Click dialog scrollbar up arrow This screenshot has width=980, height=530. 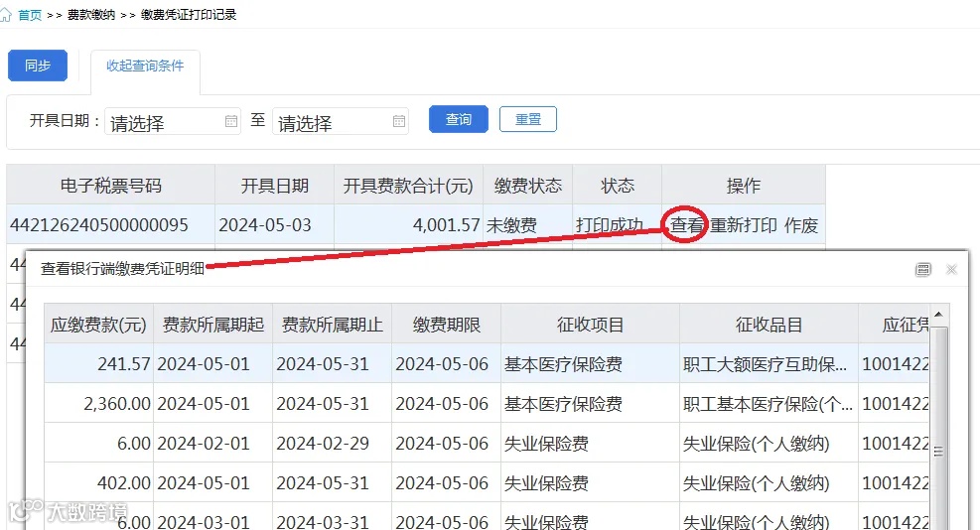[x=938, y=314]
